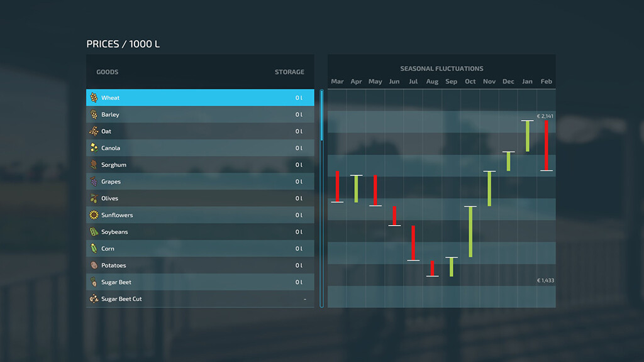644x362 pixels.
Task: Click the Grapes icon
Action: tap(94, 182)
